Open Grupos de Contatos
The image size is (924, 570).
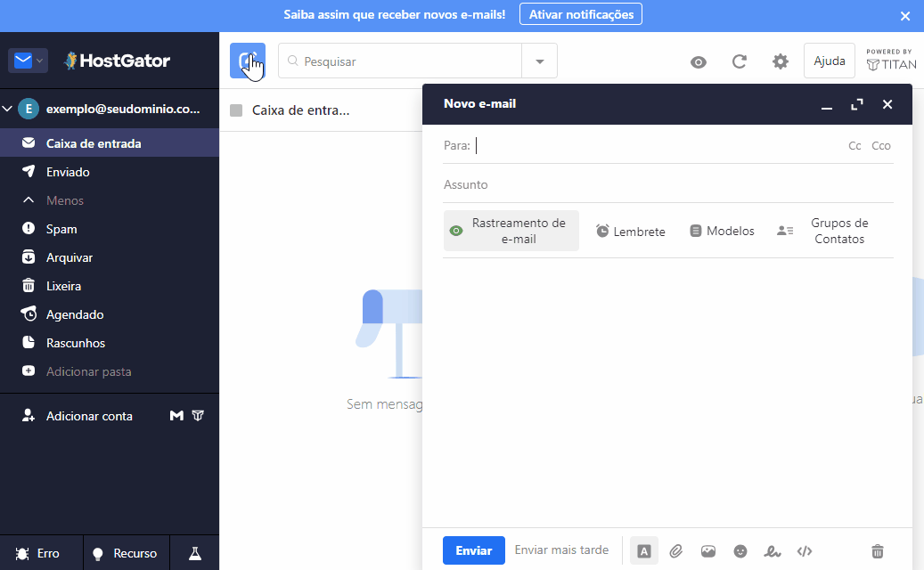coord(822,231)
